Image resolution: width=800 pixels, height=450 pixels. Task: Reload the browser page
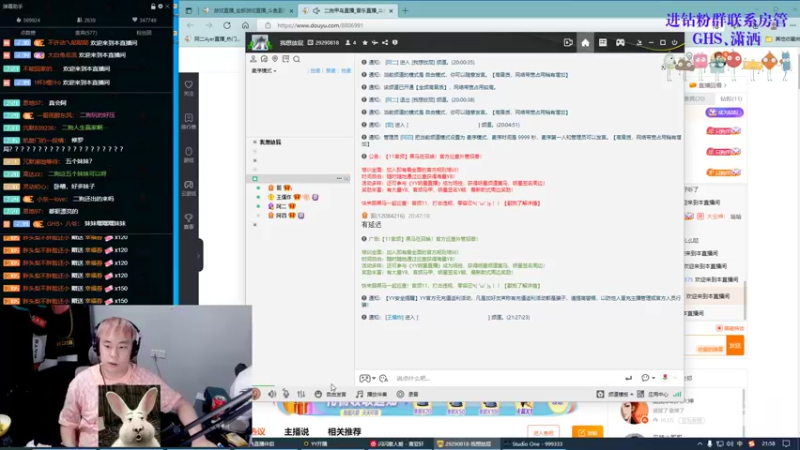(227, 25)
